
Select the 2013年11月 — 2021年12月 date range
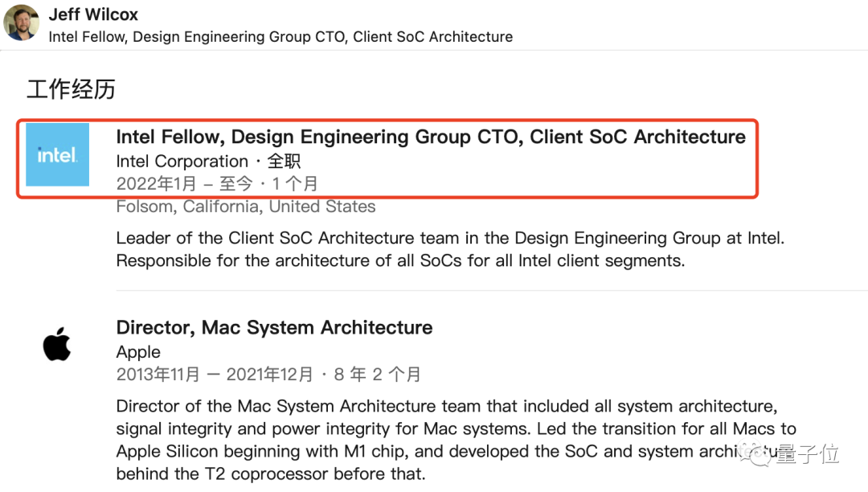click(x=215, y=375)
